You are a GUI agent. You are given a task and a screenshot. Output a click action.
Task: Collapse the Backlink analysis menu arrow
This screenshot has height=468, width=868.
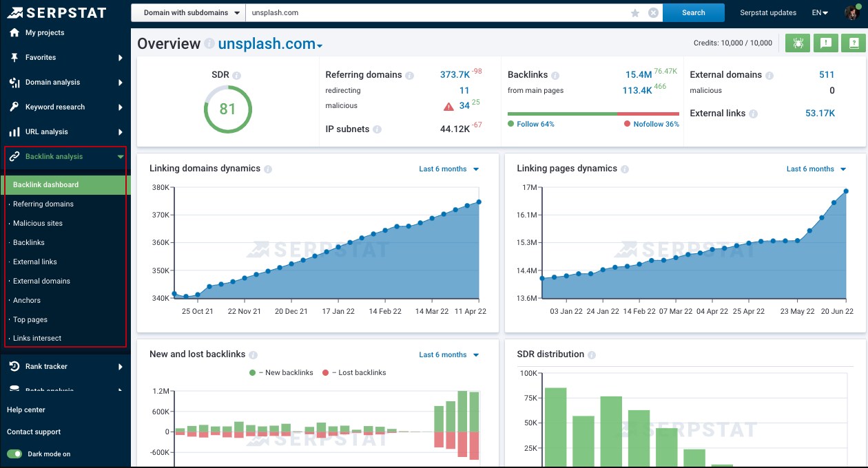[x=121, y=157]
